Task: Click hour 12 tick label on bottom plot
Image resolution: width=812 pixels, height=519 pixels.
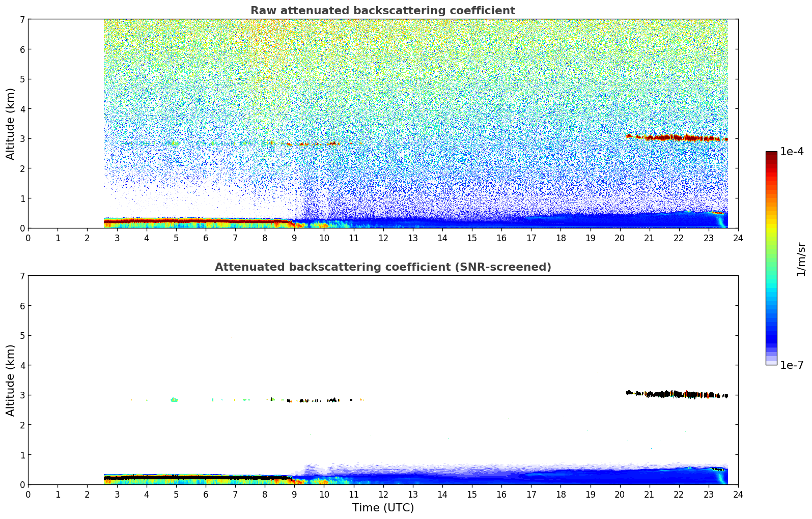Action: [383, 495]
